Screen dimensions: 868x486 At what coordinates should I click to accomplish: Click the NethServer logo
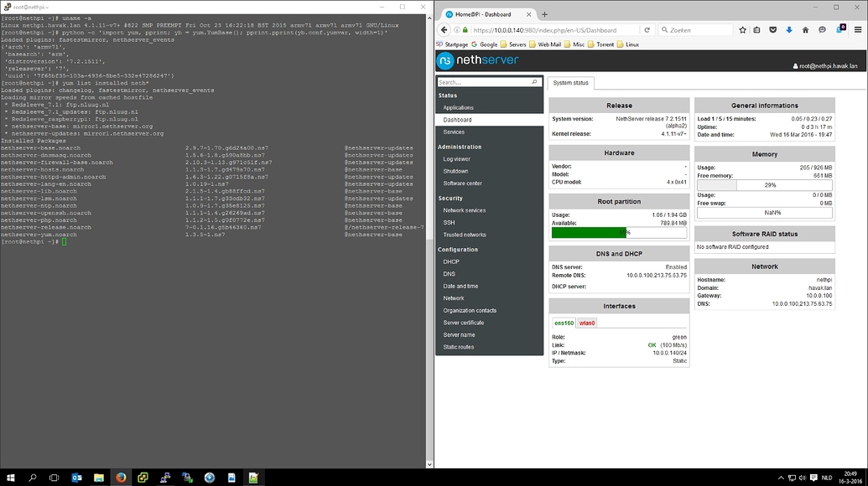[470, 60]
